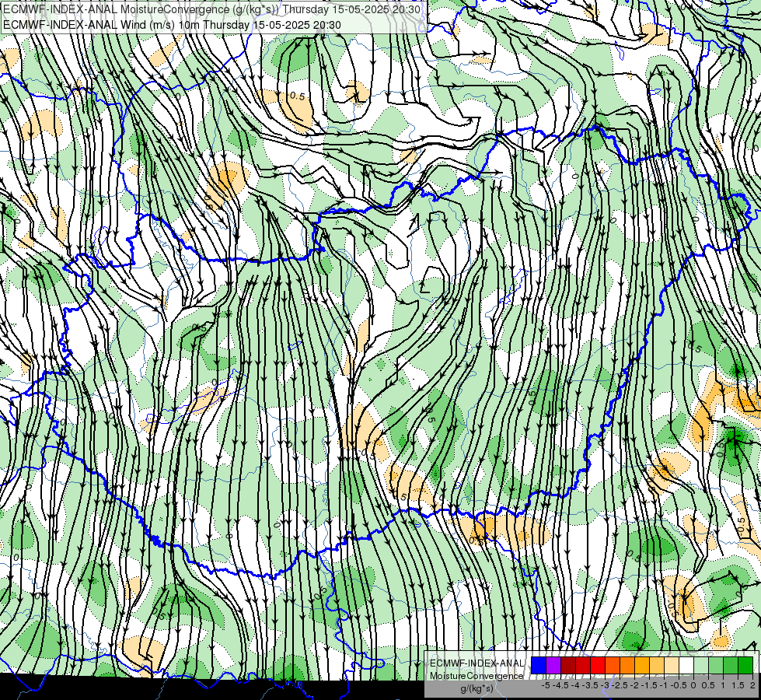761x700 pixels.
Task: Click the 2 tick label at legend end
Action: [x=752, y=685]
